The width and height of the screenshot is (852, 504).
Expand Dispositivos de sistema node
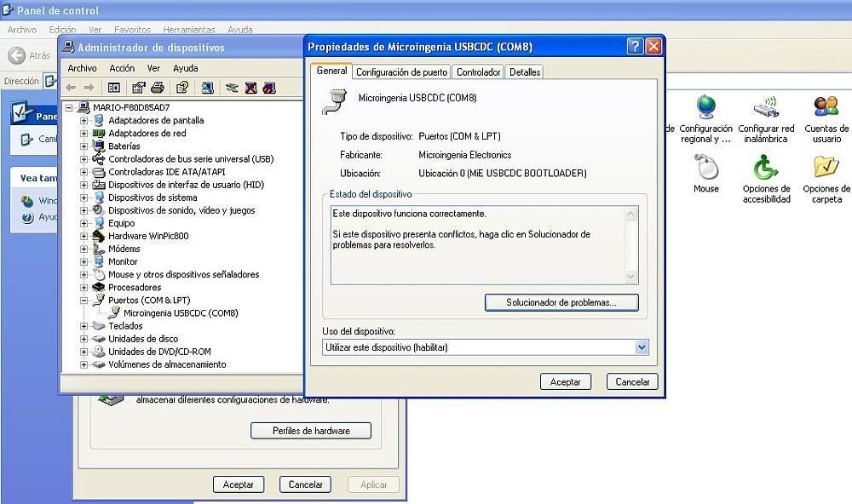coord(83,198)
